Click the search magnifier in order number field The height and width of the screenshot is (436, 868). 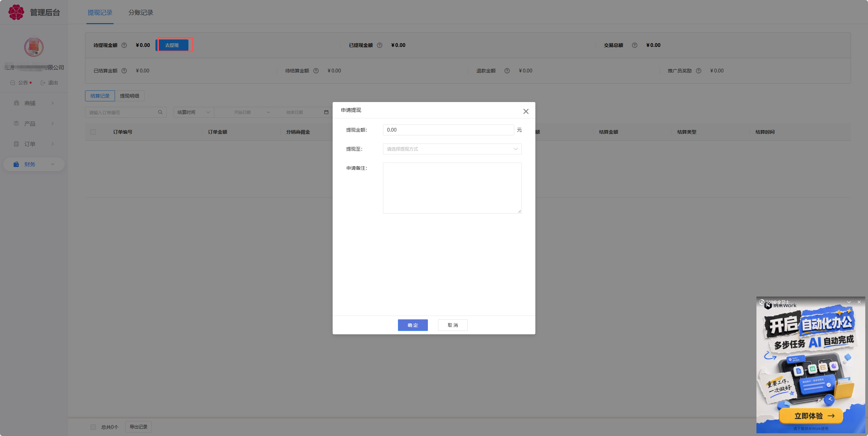pyautogui.click(x=160, y=112)
